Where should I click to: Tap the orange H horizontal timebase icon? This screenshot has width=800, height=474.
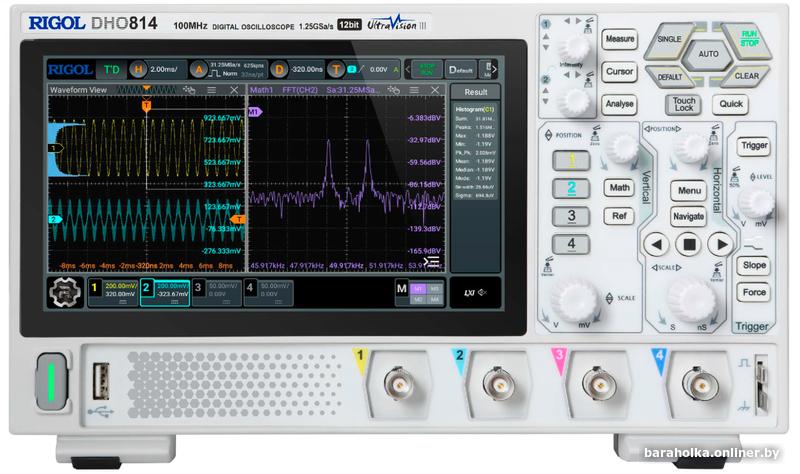(x=138, y=69)
